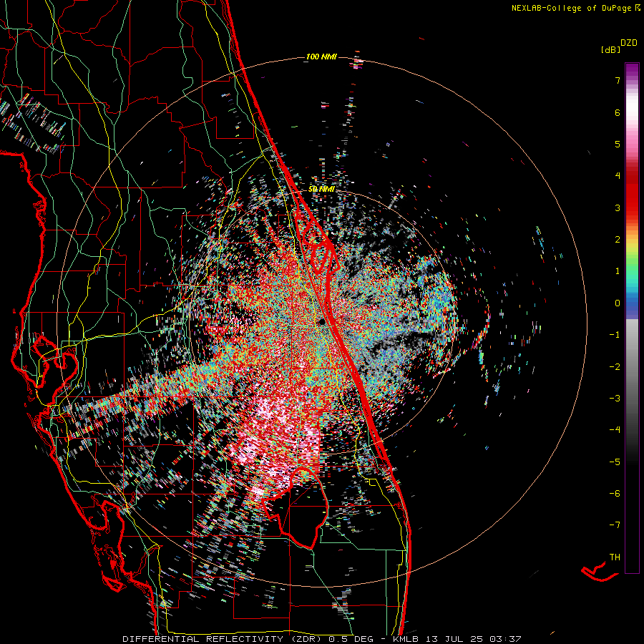Viewport: 644px width, 644px height.
Task: Click the 0 tick label on scale
Action: (x=618, y=303)
